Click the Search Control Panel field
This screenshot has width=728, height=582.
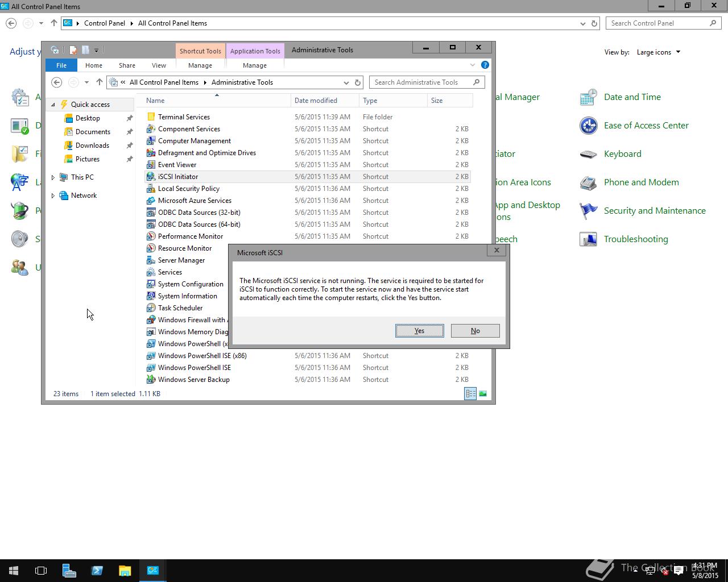(663, 23)
